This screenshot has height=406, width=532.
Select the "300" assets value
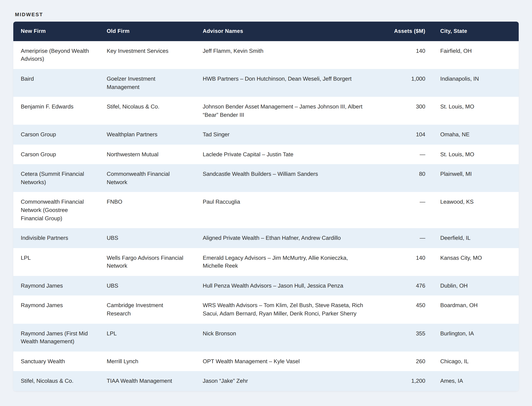[420, 107]
